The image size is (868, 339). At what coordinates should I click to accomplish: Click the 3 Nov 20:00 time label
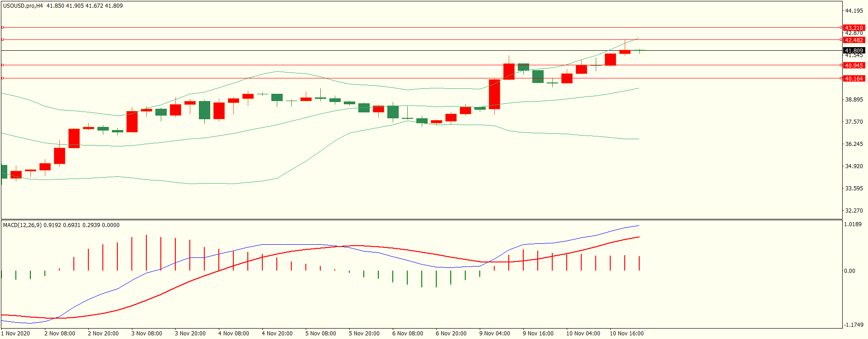(x=190, y=333)
